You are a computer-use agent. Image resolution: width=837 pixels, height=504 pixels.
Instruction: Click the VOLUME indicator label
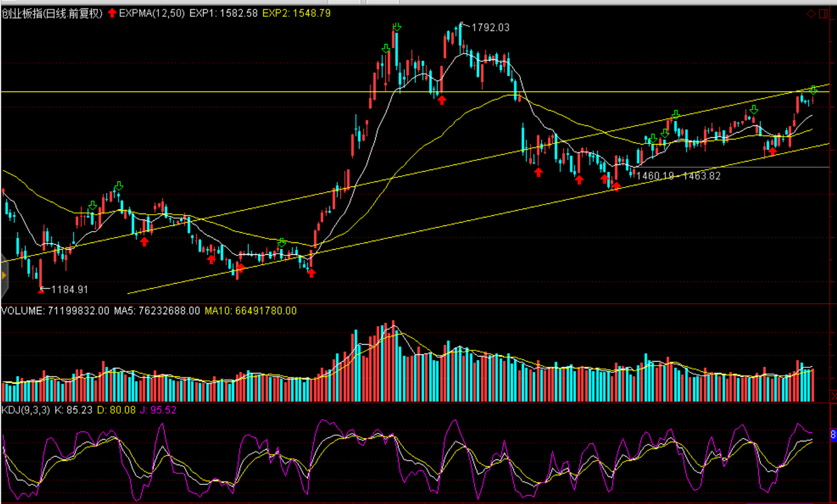point(23,311)
